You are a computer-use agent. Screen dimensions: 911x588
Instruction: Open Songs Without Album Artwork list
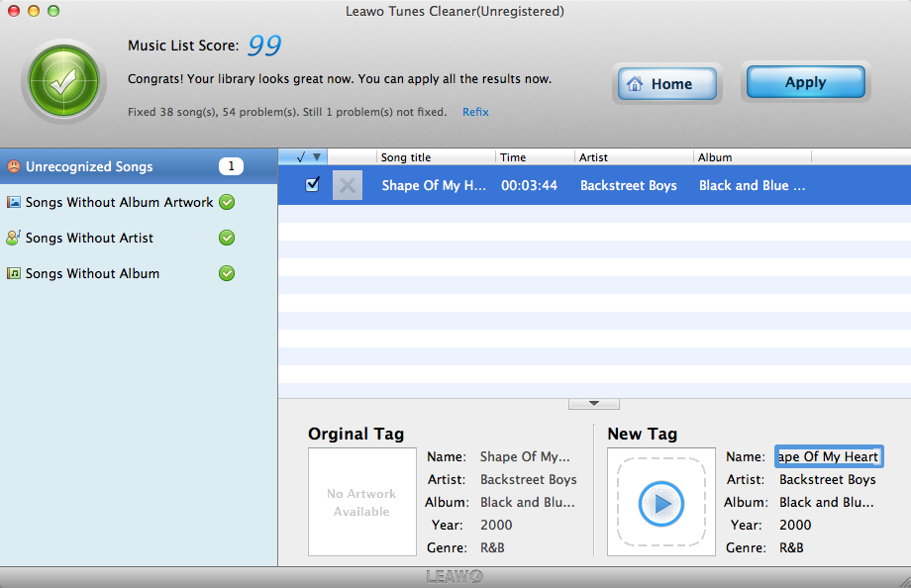139,202
